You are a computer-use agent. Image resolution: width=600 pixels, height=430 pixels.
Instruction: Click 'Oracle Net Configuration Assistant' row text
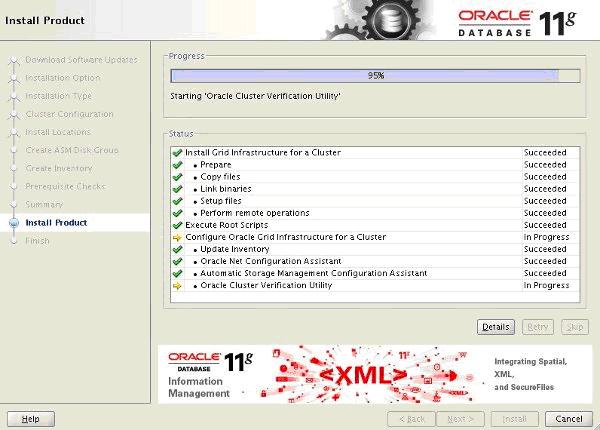click(x=271, y=261)
